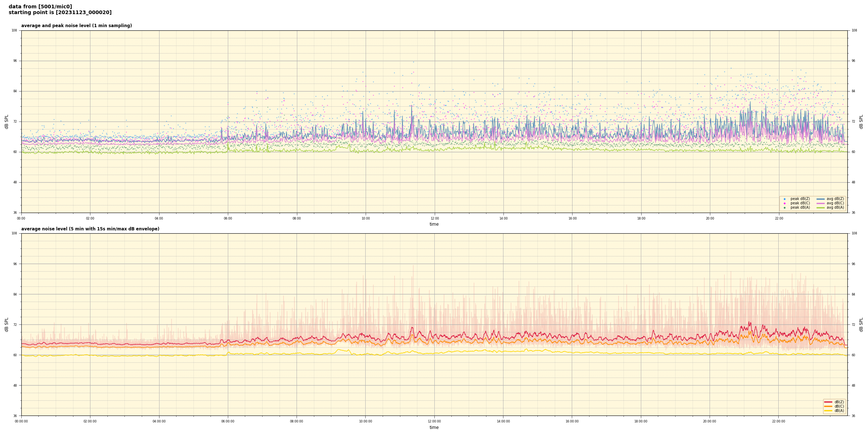
Task: Click upper chart's left 'dB SPL' axis label
Action: tap(7, 122)
